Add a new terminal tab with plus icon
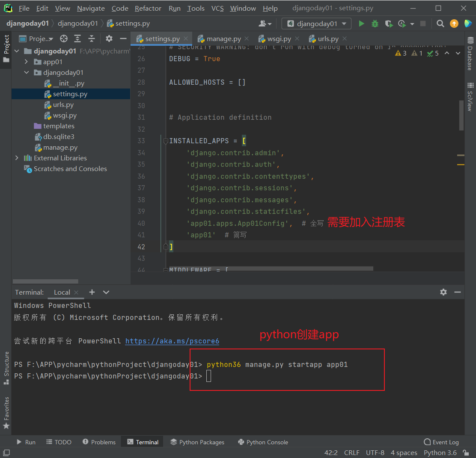The width and height of the screenshot is (476, 458). click(x=92, y=292)
